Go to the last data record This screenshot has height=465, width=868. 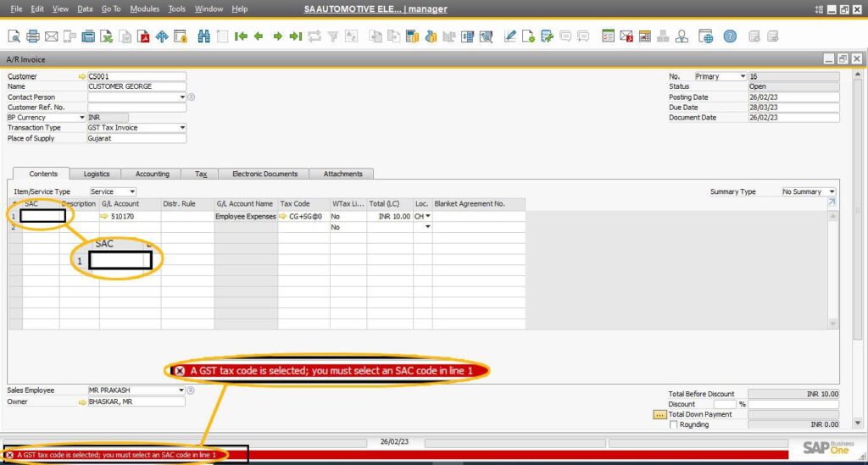pyautogui.click(x=296, y=36)
